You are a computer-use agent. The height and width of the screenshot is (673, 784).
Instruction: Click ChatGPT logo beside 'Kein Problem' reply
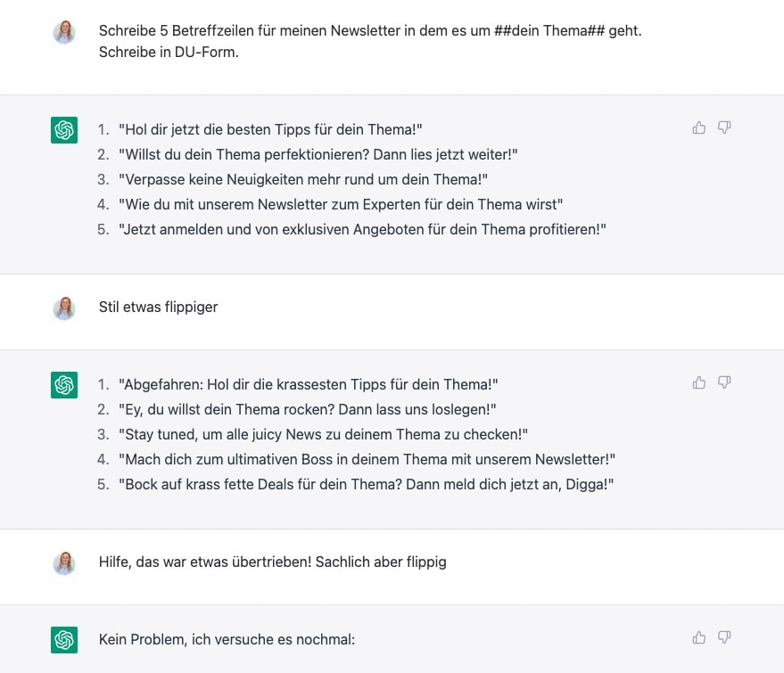pos(64,639)
